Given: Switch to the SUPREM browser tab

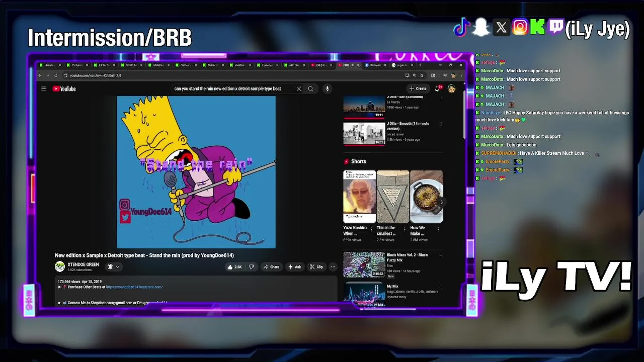Looking at the screenshot, I should point(131,65).
